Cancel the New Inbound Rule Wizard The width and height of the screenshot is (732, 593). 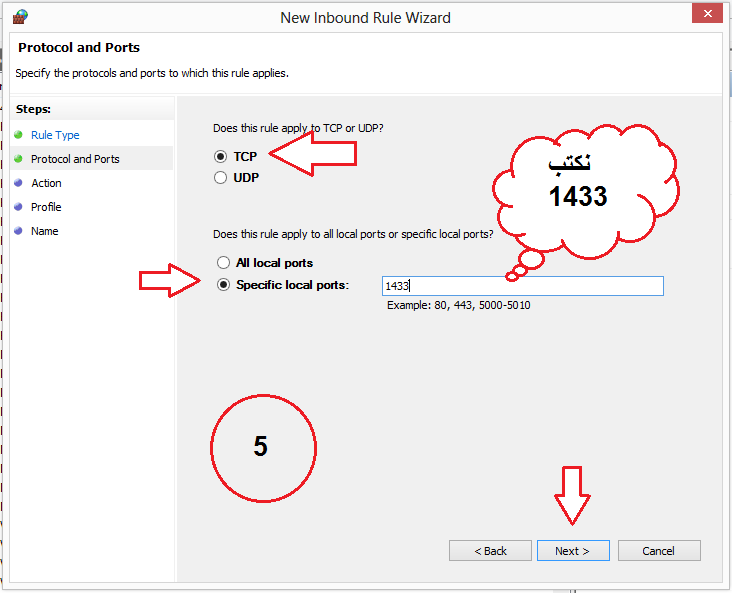click(x=658, y=551)
